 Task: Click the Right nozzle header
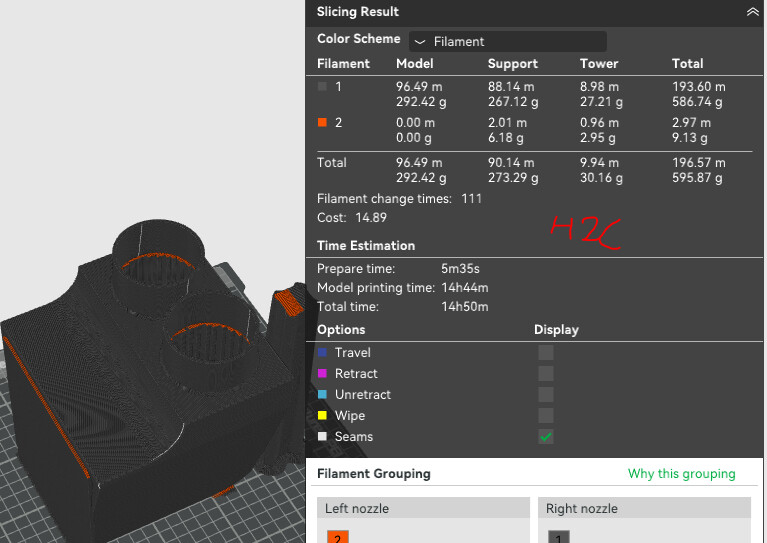click(x=645, y=508)
